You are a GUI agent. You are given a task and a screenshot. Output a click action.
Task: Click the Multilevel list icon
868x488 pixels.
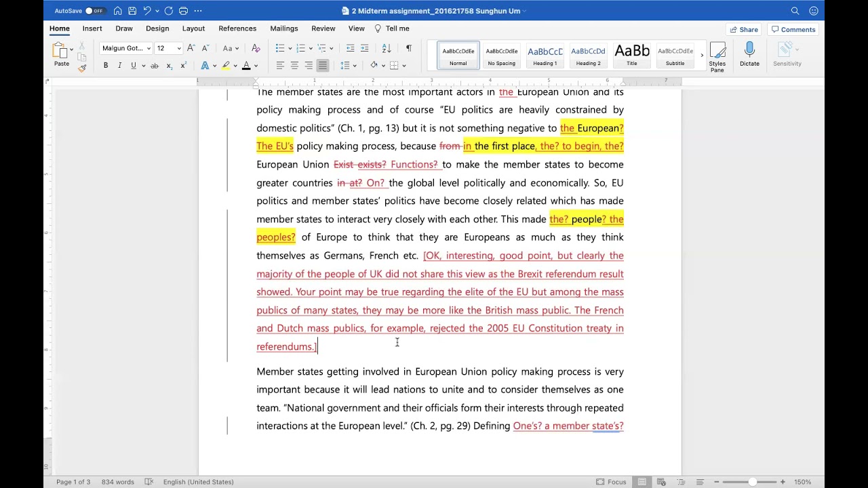(322, 48)
